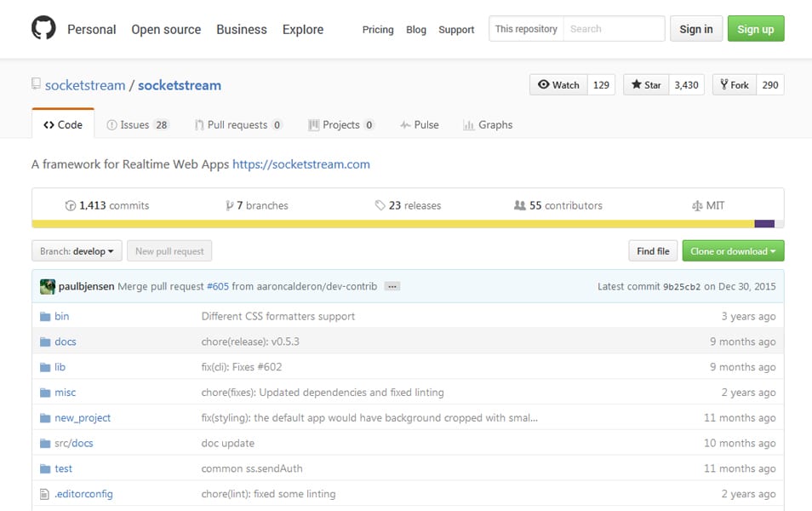The width and height of the screenshot is (812, 511).
Task: Click the yellow language bar segment
Action: (393, 224)
